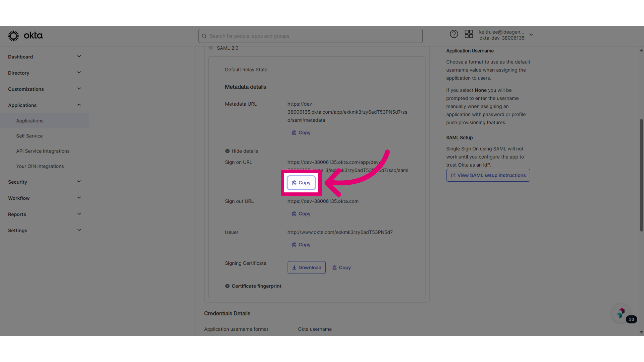Hide details in Metadata section
This screenshot has height=362, width=644.
coord(241,151)
